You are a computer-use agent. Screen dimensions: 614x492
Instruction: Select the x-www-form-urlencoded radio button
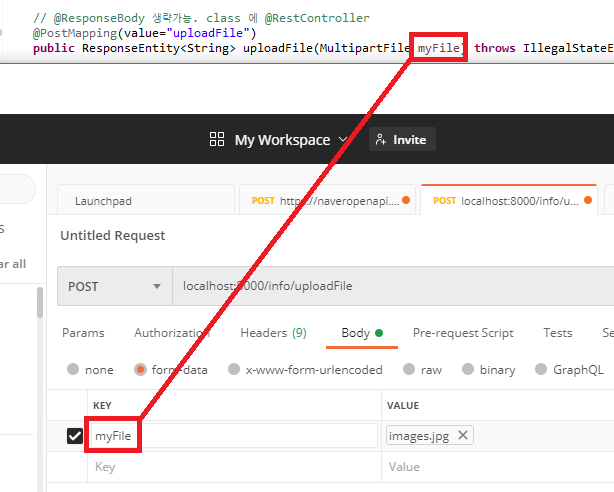pos(234,369)
